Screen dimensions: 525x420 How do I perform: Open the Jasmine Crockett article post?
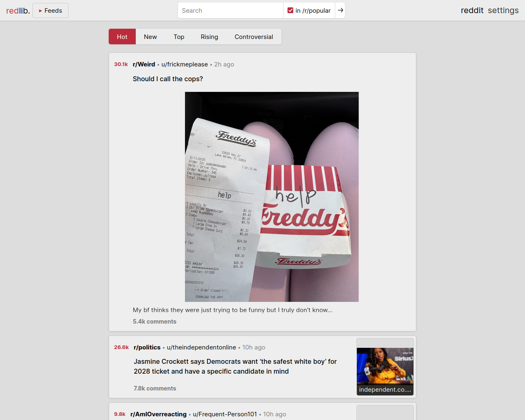click(x=235, y=366)
